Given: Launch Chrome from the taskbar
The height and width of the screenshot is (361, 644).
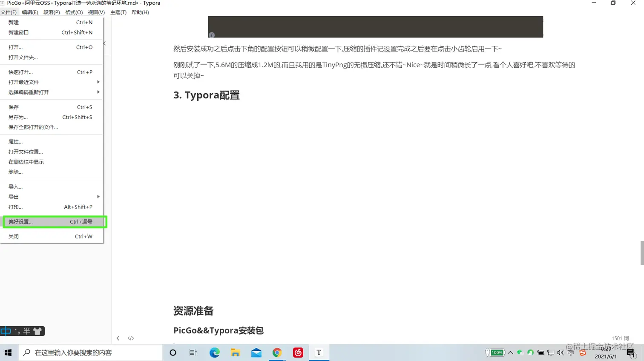Looking at the screenshot, I should [277, 352].
